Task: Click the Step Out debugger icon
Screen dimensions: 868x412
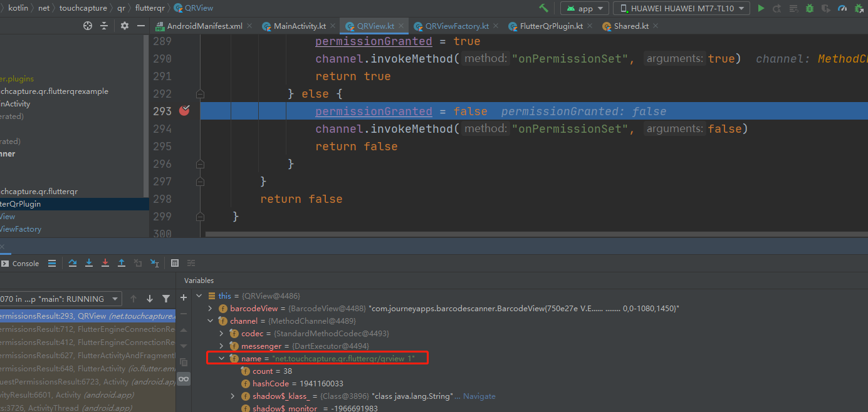Action: point(122,263)
